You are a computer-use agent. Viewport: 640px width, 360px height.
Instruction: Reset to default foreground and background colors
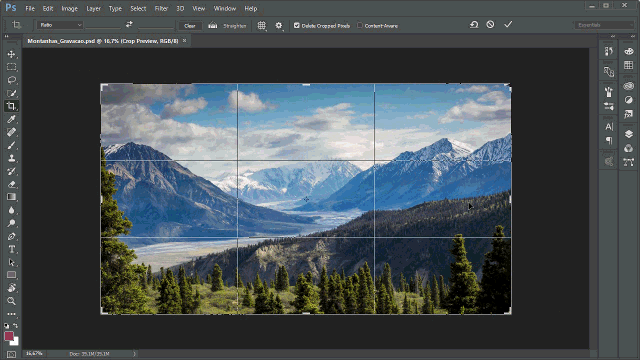(6, 326)
